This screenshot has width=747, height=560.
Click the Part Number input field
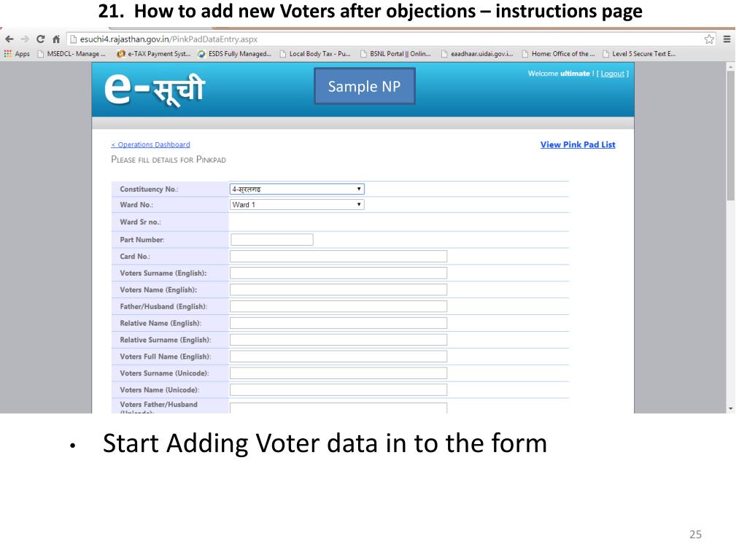(x=271, y=239)
